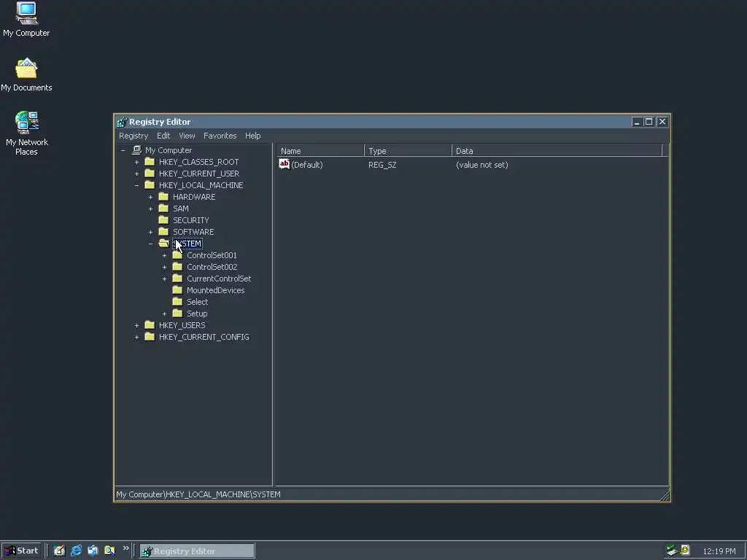Open the View menu
This screenshot has height=560, width=747.
click(187, 136)
